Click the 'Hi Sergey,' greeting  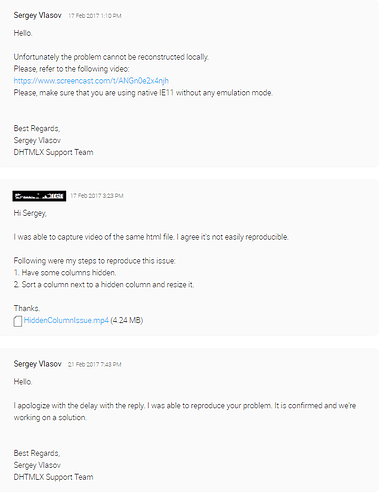tap(30, 213)
